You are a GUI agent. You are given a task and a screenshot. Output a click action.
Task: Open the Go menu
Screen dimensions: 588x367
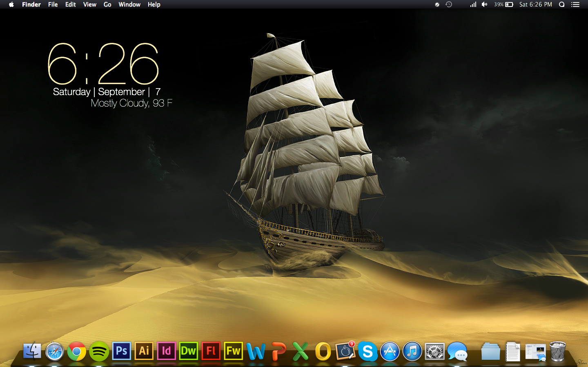coord(107,4)
